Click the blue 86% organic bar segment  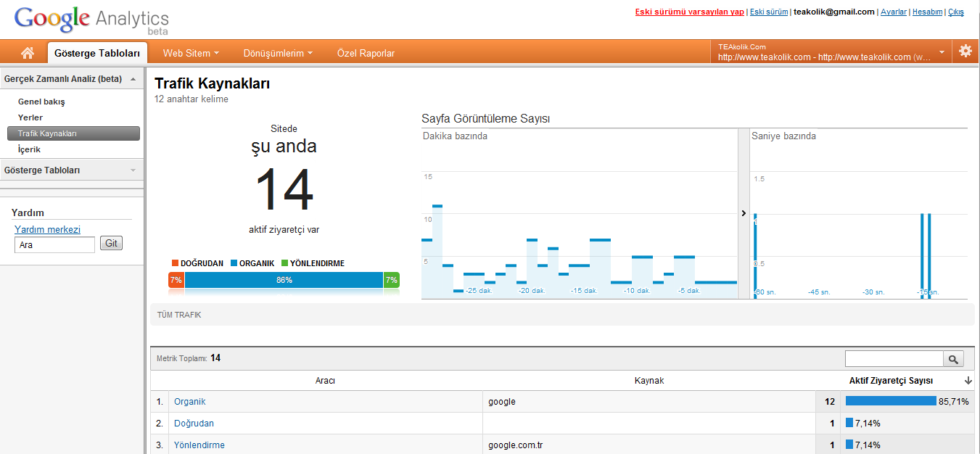[x=284, y=280]
